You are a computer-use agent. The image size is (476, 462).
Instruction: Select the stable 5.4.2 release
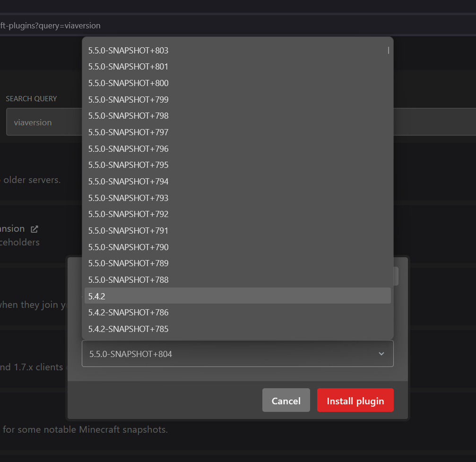(237, 296)
